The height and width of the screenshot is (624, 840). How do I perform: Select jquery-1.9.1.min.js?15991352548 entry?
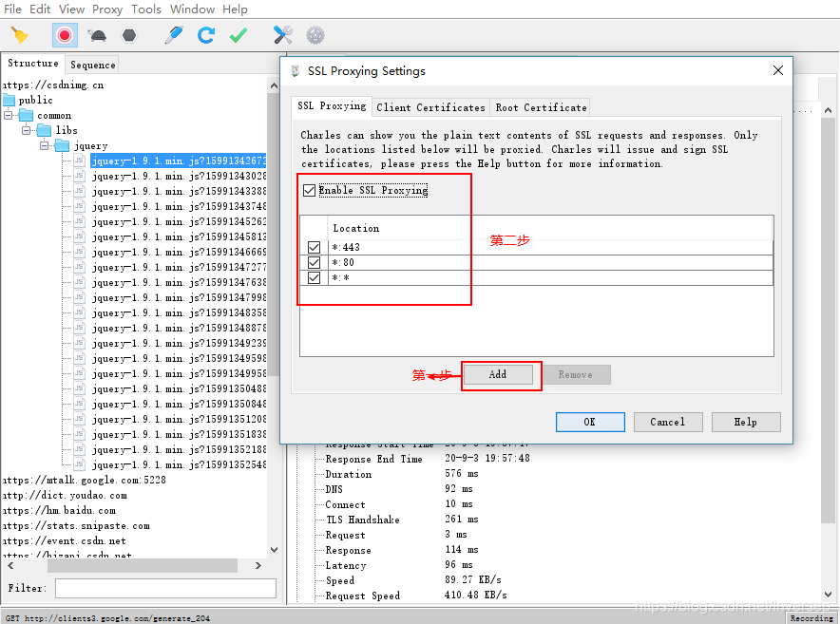(x=179, y=465)
